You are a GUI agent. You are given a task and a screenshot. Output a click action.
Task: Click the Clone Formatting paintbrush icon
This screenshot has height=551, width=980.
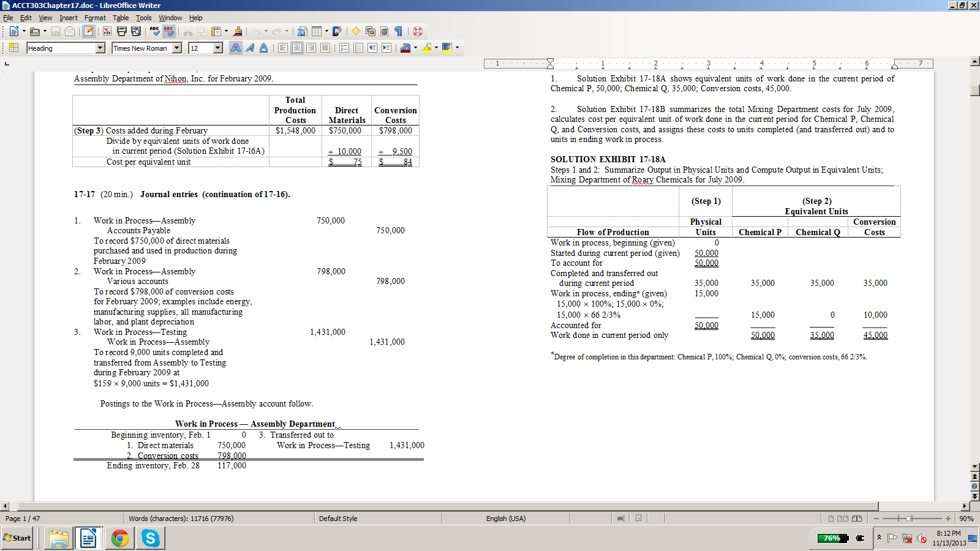pos(238,31)
